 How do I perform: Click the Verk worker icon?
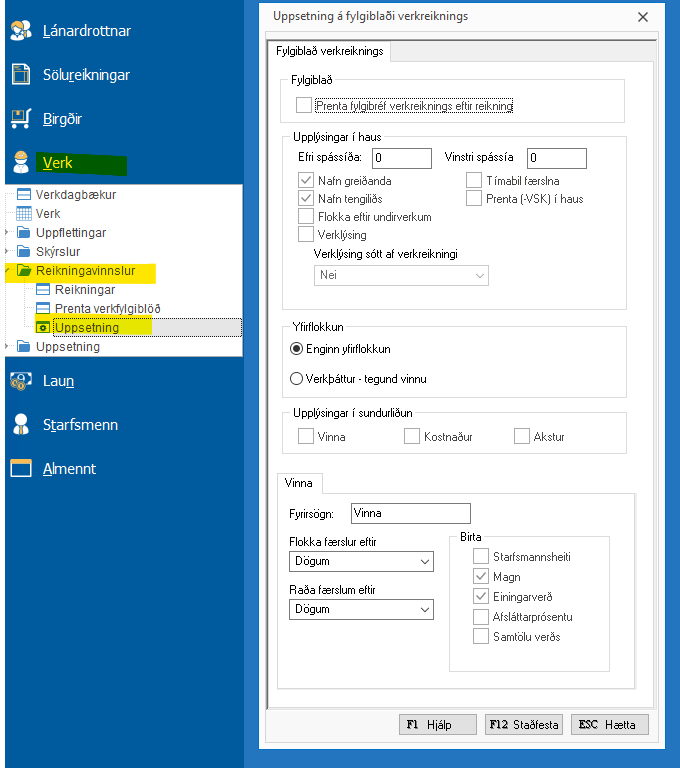click(21, 163)
